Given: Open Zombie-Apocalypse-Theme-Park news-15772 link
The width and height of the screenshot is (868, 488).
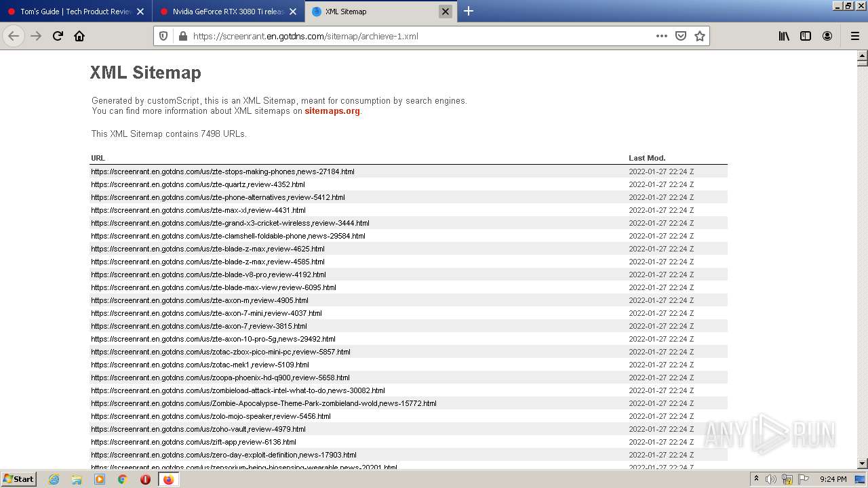Looking at the screenshot, I should [264, 403].
